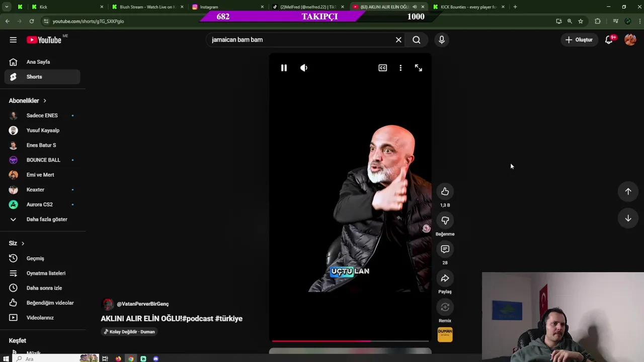Open the three-dot more options on player

(400, 68)
